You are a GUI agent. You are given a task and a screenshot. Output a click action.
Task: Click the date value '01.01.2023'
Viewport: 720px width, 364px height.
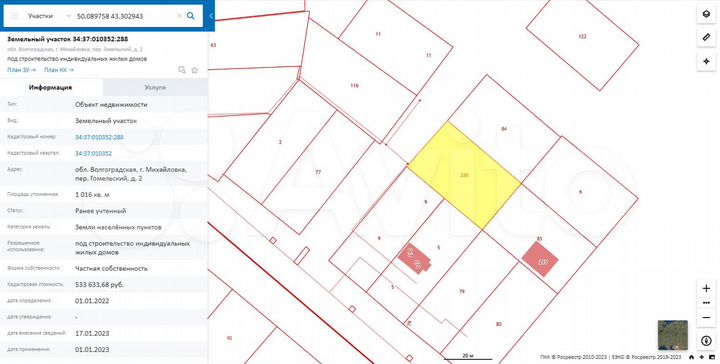tap(92, 350)
